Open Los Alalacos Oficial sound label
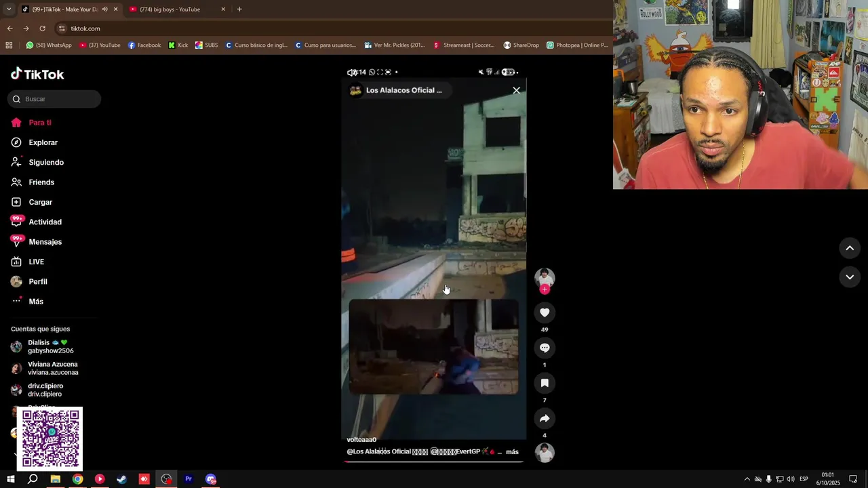The width and height of the screenshot is (868, 488). point(403,90)
